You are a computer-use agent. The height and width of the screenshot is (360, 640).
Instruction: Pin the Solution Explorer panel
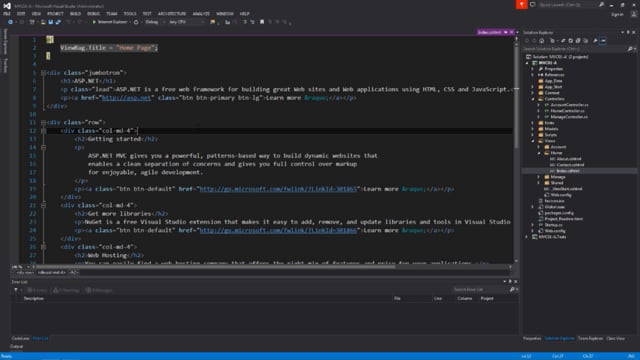pos(628,32)
